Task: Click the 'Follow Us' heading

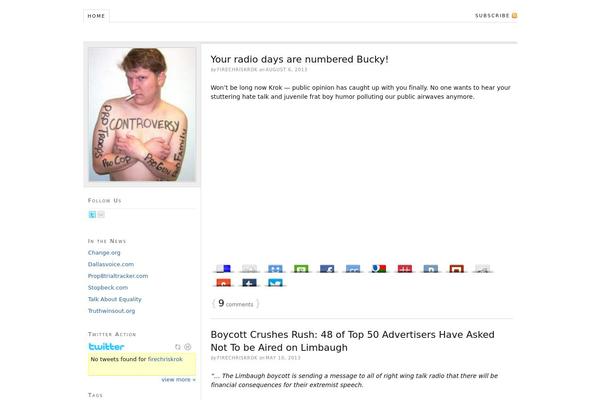Action: (104, 201)
